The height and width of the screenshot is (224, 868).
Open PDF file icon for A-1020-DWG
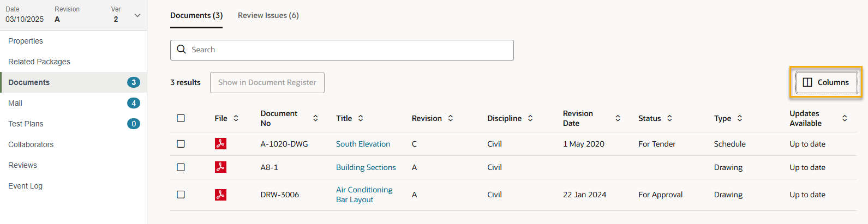point(220,144)
